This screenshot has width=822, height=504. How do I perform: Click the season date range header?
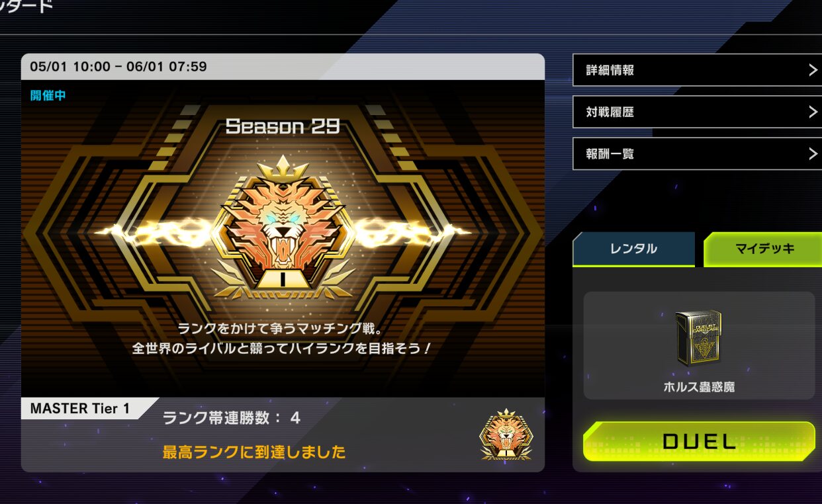[x=118, y=67]
